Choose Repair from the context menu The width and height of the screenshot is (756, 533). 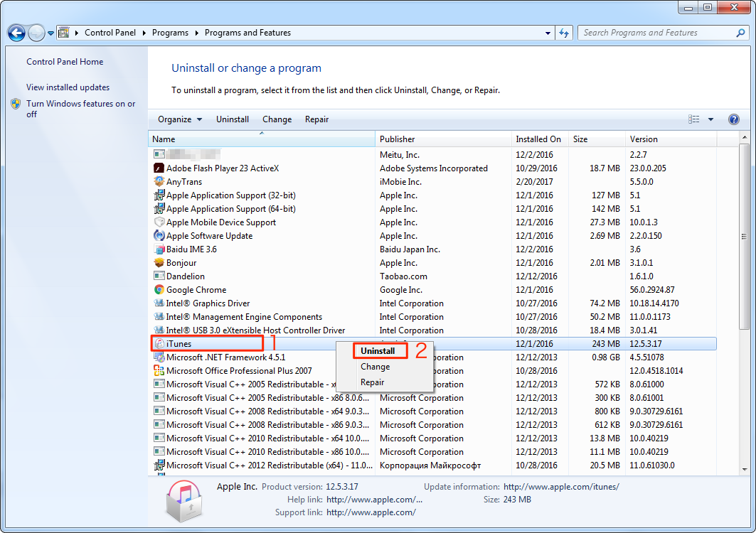tap(372, 382)
